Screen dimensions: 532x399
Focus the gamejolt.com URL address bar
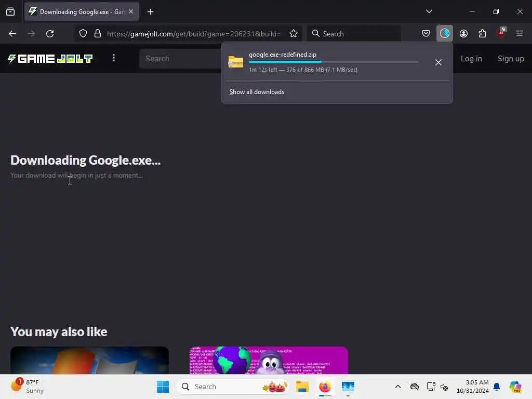click(x=193, y=34)
